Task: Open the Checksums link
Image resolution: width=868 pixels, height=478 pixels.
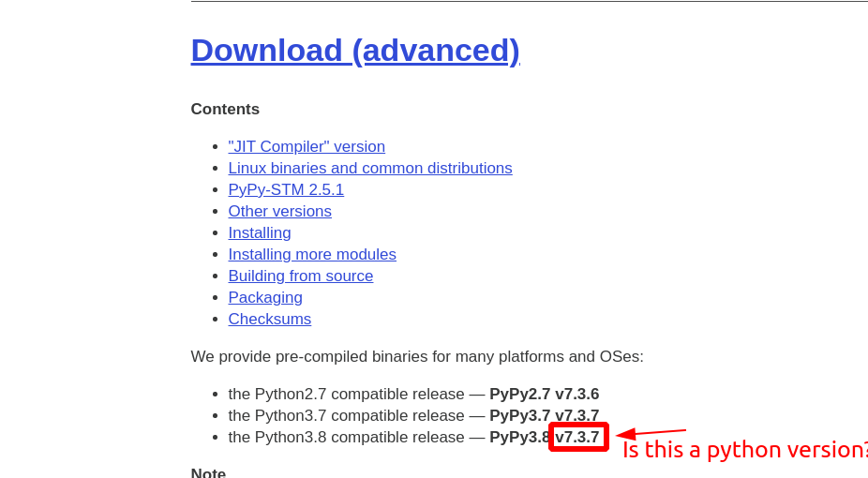Action: (270, 320)
